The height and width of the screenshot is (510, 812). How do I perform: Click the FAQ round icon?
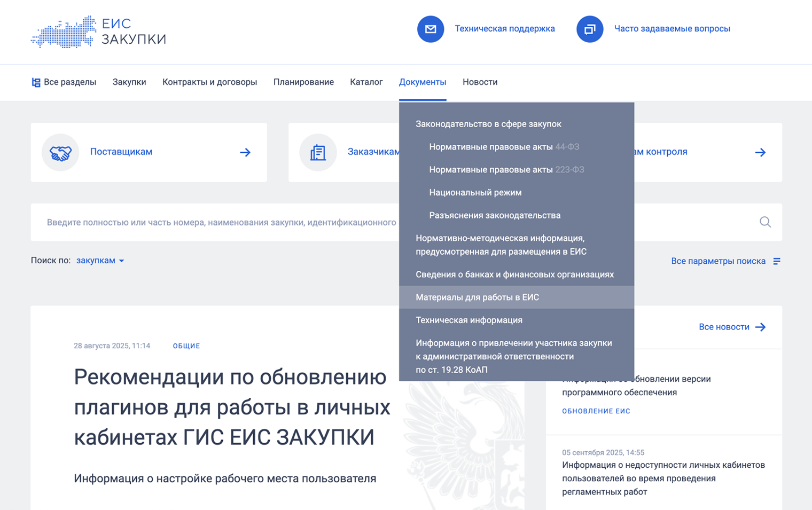point(590,29)
